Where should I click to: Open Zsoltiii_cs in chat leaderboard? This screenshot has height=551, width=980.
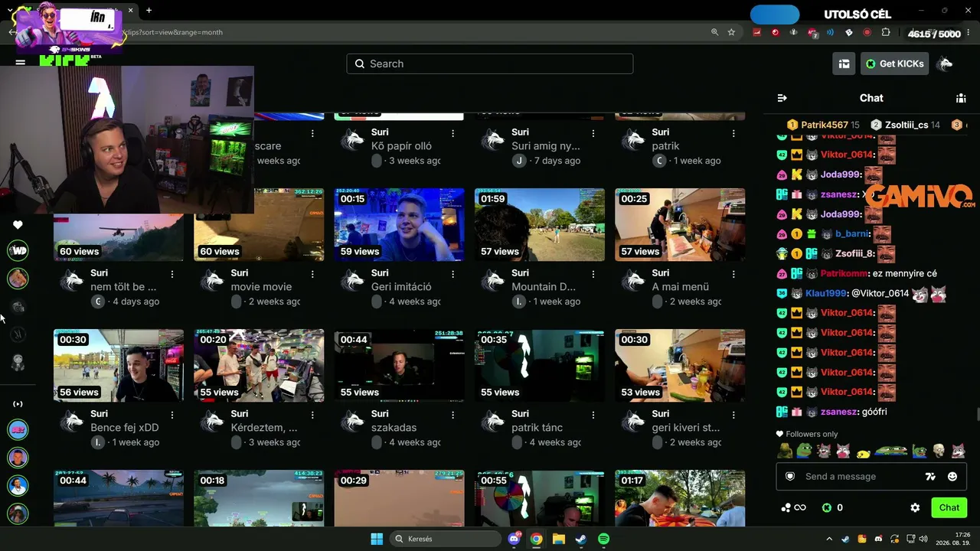point(907,125)
